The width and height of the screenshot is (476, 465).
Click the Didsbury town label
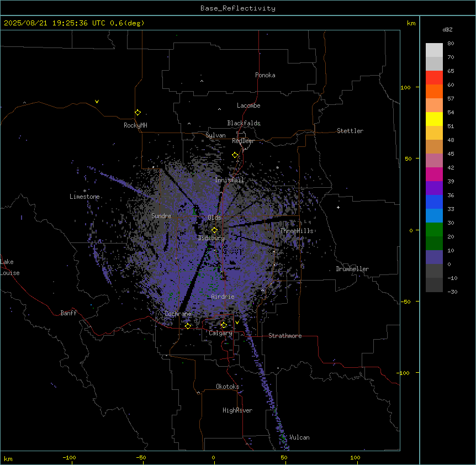tap(211, 238)
